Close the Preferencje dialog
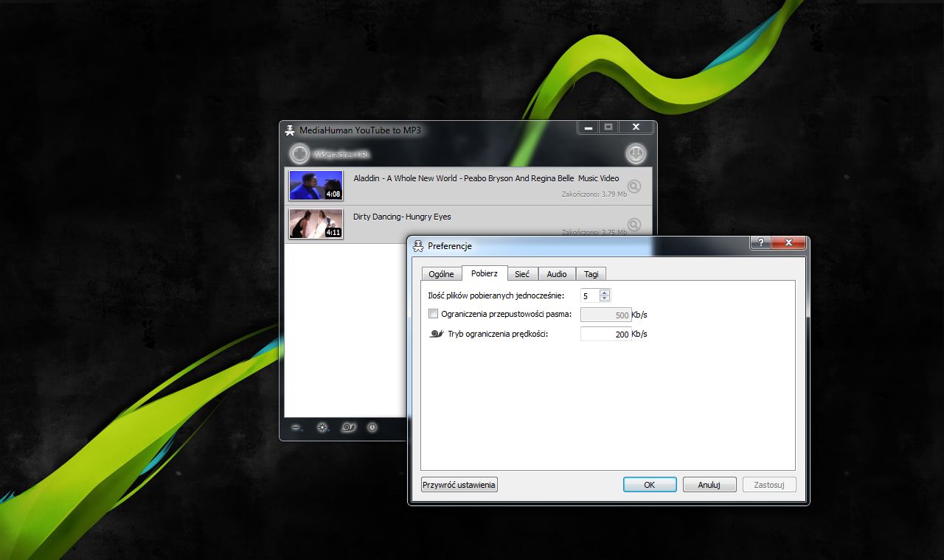Viewport: 944px width, 560px height. pyautogui.click(x=788, y=242)
